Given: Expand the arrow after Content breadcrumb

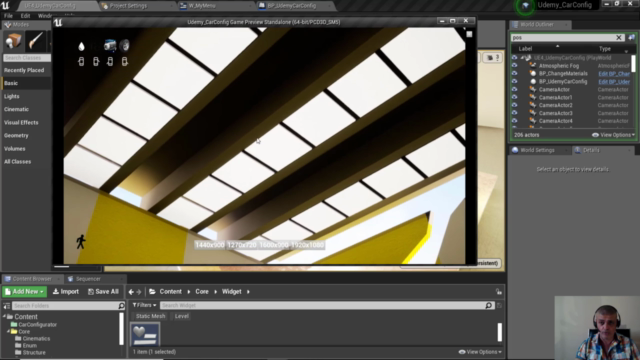Looking at the screenshot, I should [x=189, y=292].
